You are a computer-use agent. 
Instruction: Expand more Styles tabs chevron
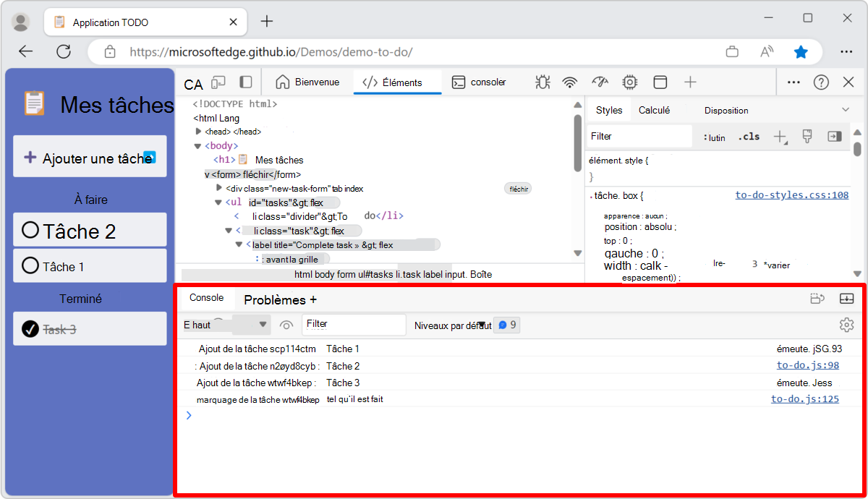pyautogui.click(x=846, y=110)
